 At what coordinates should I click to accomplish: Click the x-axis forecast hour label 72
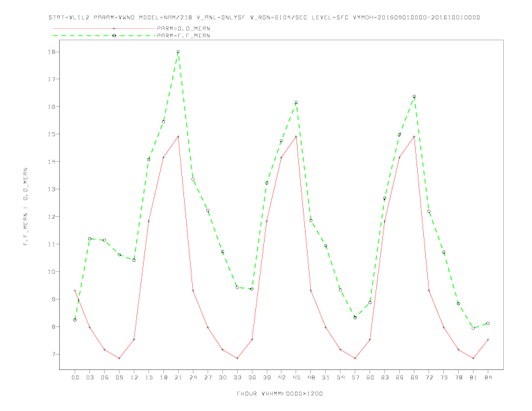point(429,377)
